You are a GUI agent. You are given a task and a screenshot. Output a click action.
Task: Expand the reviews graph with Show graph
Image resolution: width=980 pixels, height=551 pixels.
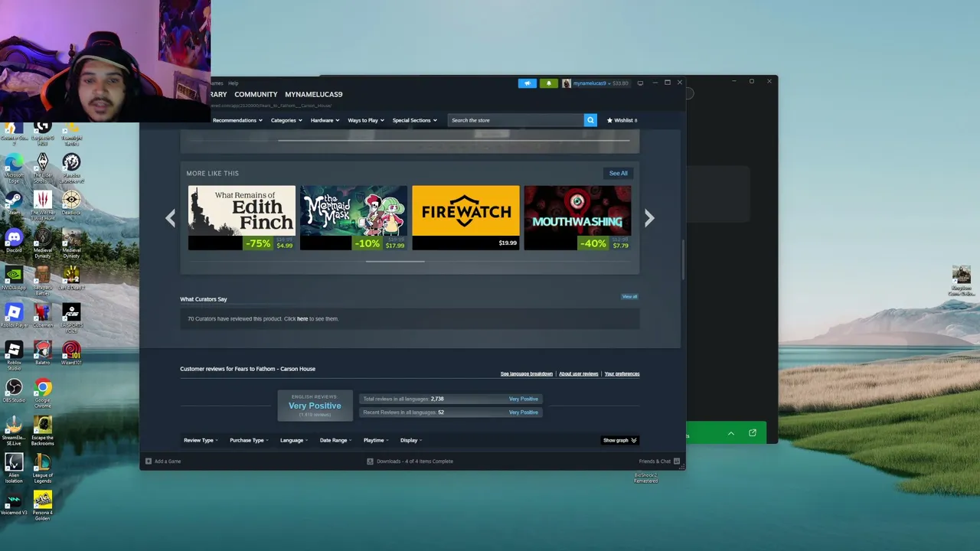pos(619,440)
